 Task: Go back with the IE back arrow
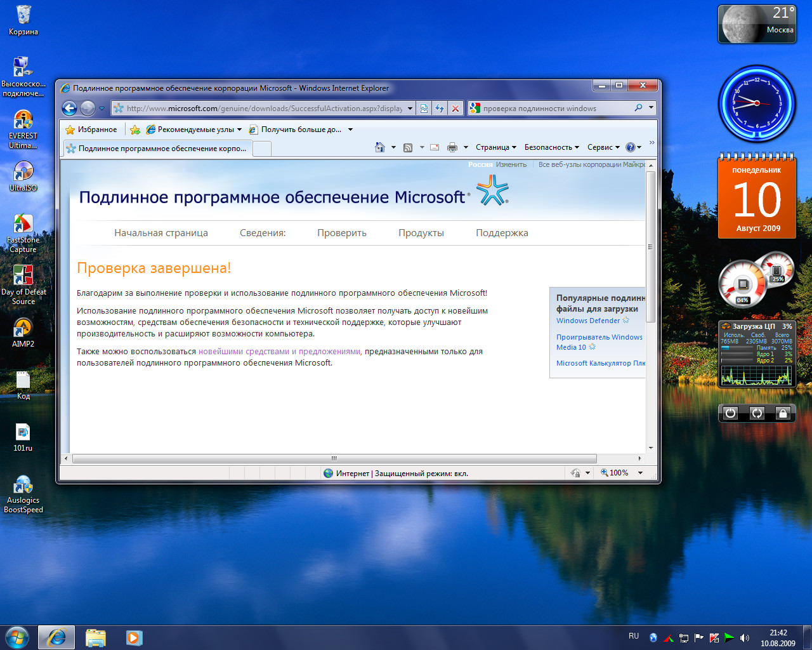70,109
